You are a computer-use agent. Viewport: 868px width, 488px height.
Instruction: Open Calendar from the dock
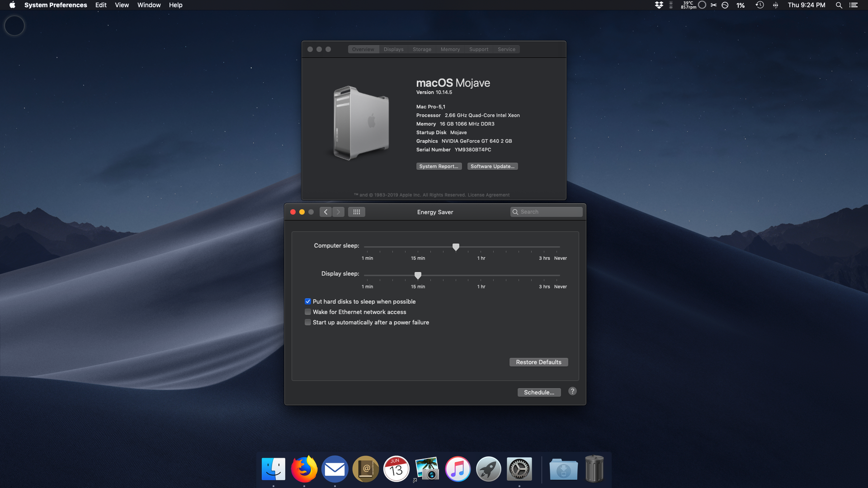[x=396, y=469]
